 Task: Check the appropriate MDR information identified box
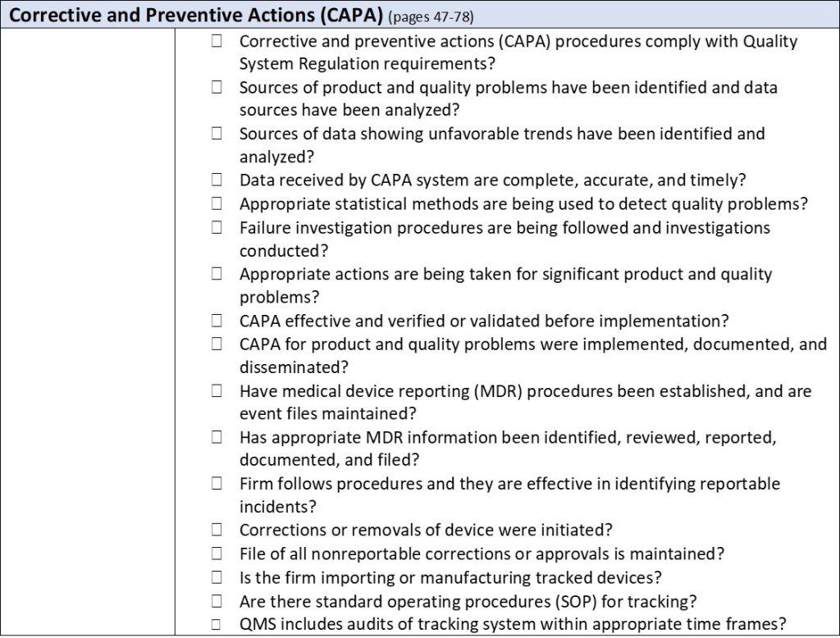[217, 438]
